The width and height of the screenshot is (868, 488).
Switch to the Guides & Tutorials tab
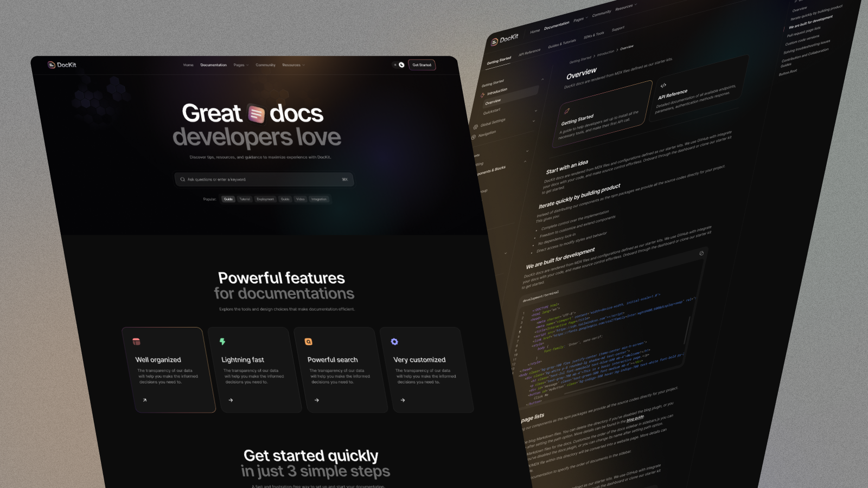point(562,43)
